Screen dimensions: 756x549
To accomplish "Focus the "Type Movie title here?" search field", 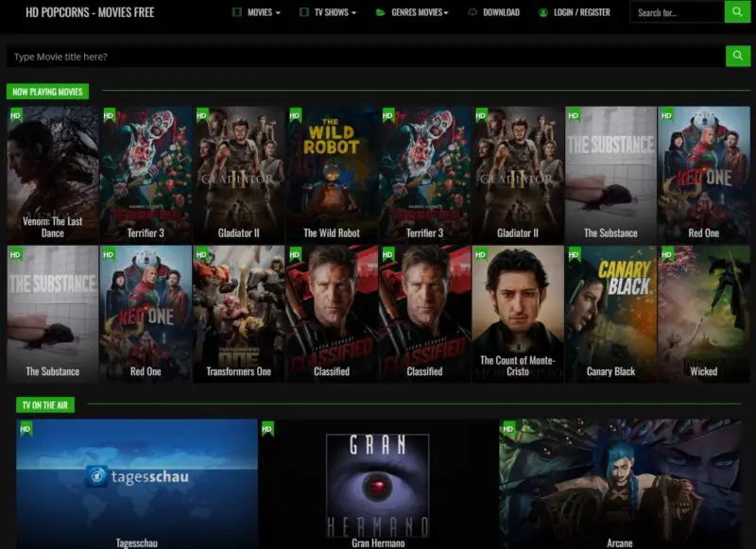I will [x=364, y=57].
